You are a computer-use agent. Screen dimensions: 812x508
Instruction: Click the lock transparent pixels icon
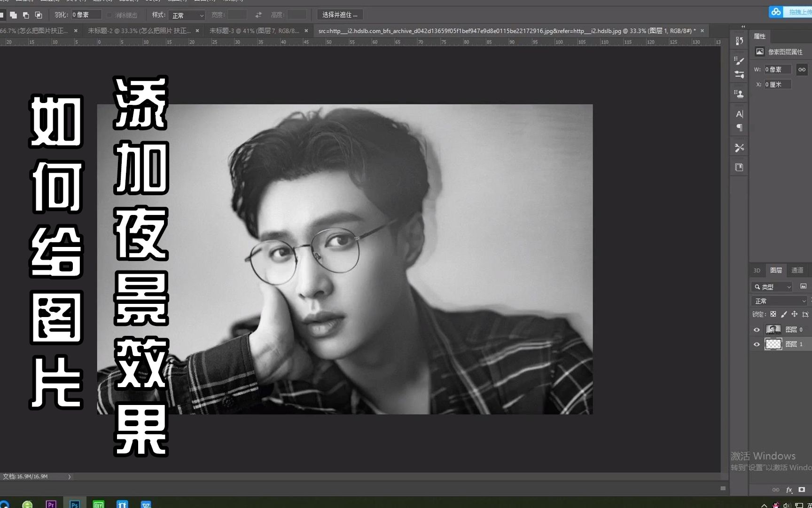[773, 314]
